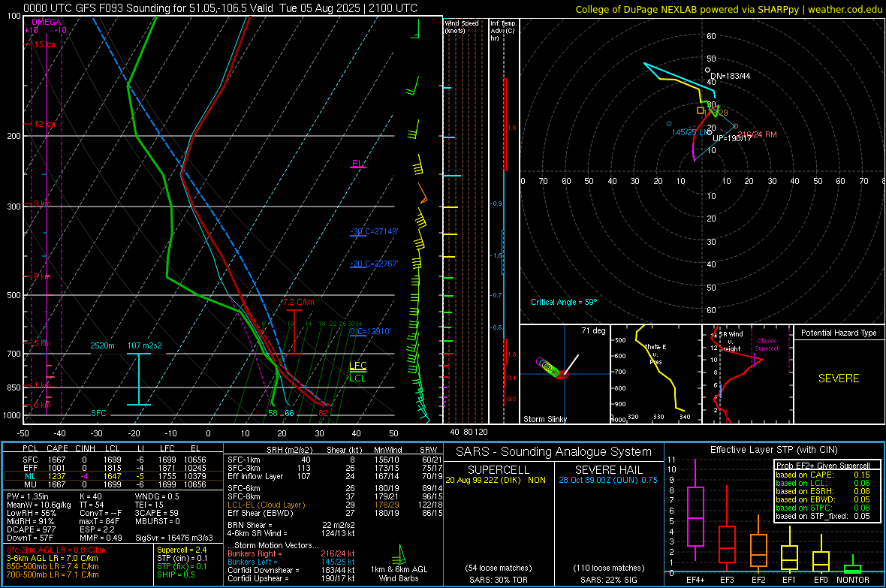886x588 pixels.
Task: Click the red '7.2 C/km' lapse rate label
Action: (x=298, y=302)
